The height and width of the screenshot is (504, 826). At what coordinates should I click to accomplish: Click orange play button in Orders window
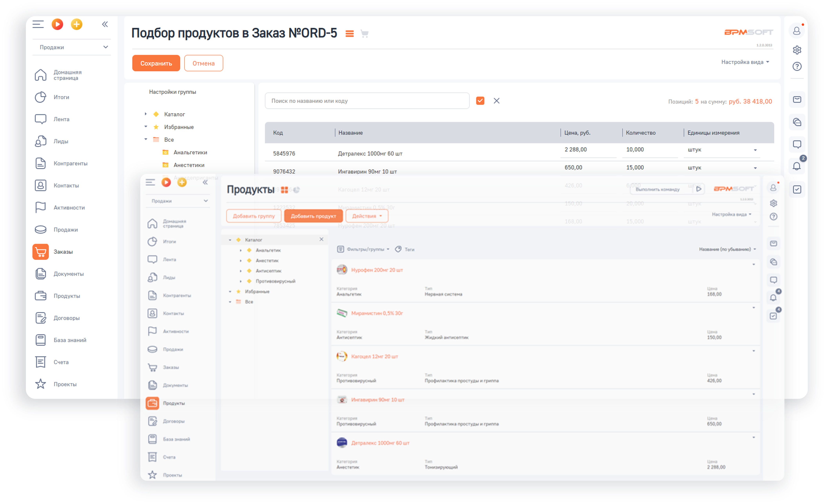pos(57,24)
